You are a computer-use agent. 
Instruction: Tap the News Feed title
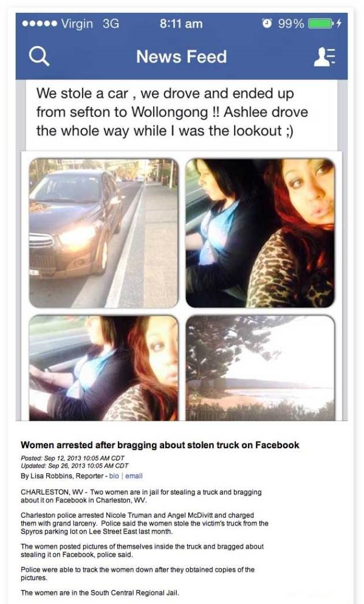(x=182, y=57)
